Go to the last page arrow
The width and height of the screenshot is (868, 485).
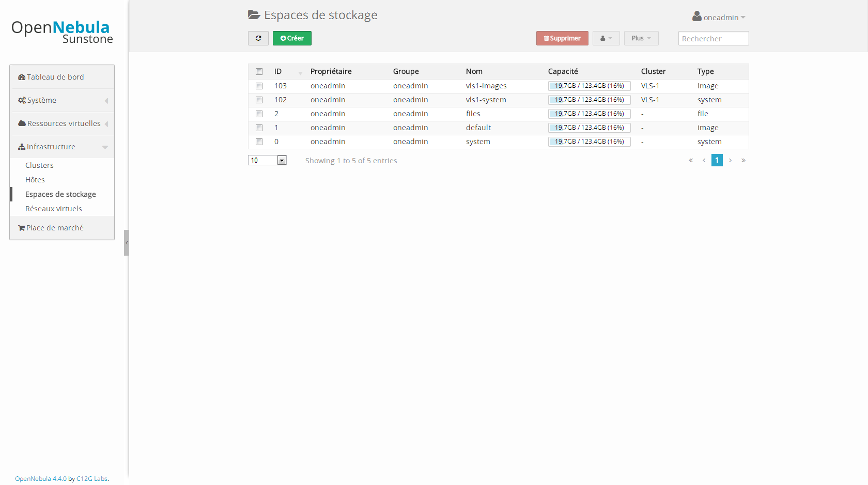743,161
